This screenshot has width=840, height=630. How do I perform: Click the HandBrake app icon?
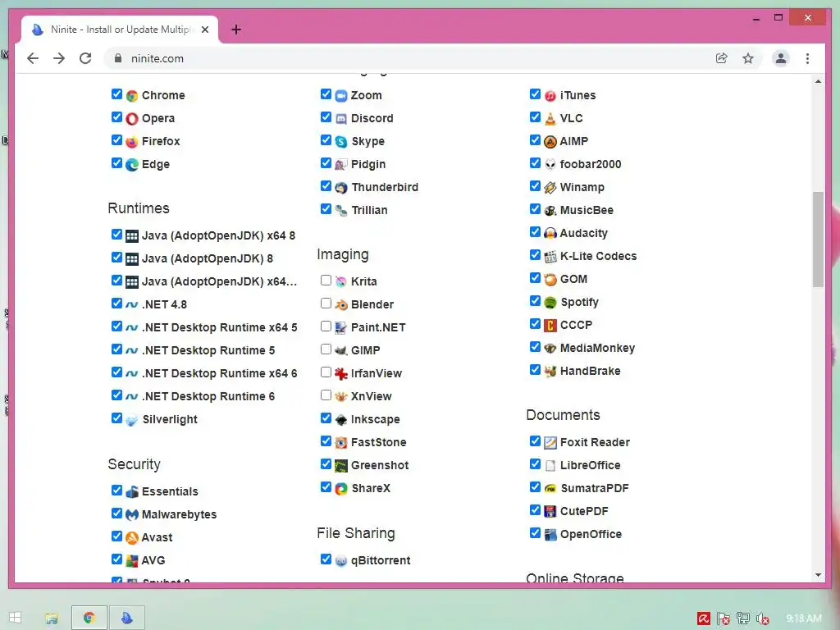click(550, 372)
